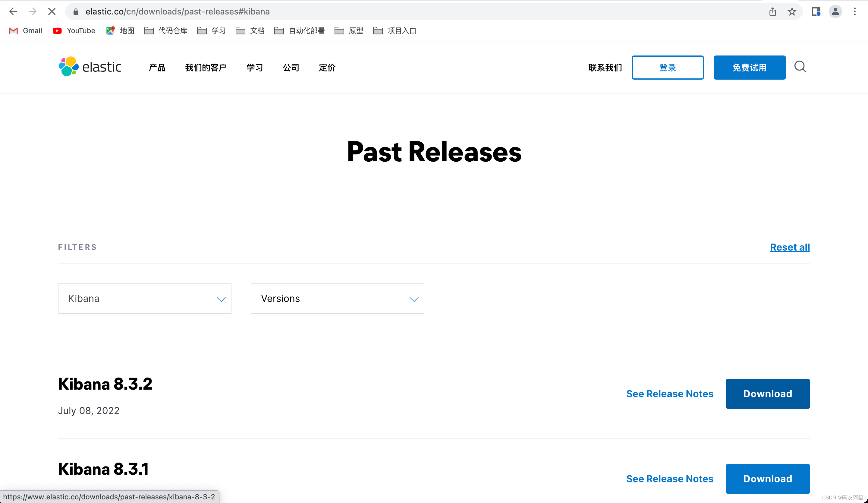The width and height of the screenshot is (868, 503).
Task: Open the 学习 bookmark folder
Action: tap(212, 31)
